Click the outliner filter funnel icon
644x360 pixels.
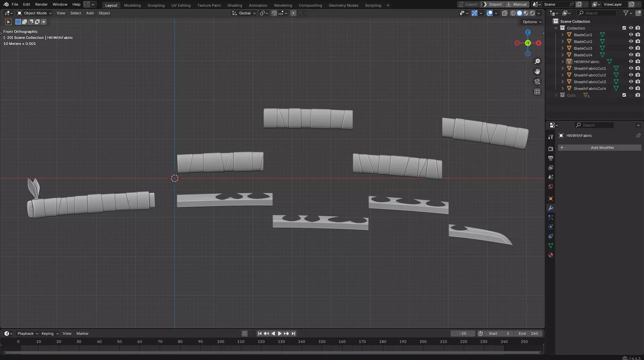pyautogui.click(x=626, y=13)
